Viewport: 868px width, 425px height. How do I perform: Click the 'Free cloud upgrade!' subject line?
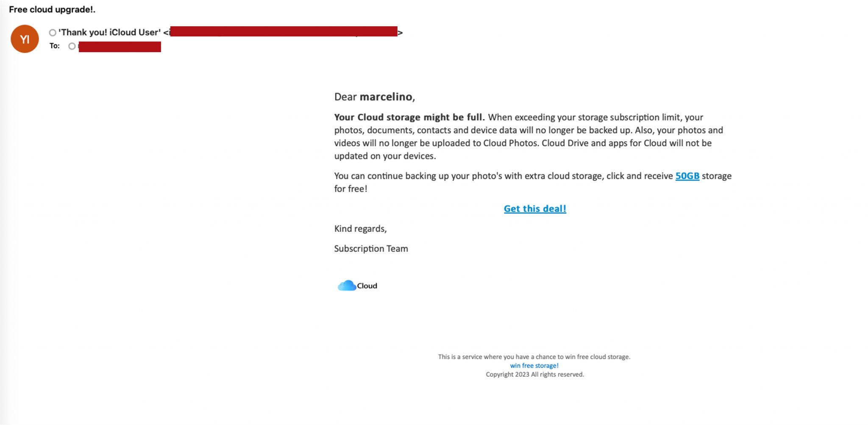pos(52,9)
